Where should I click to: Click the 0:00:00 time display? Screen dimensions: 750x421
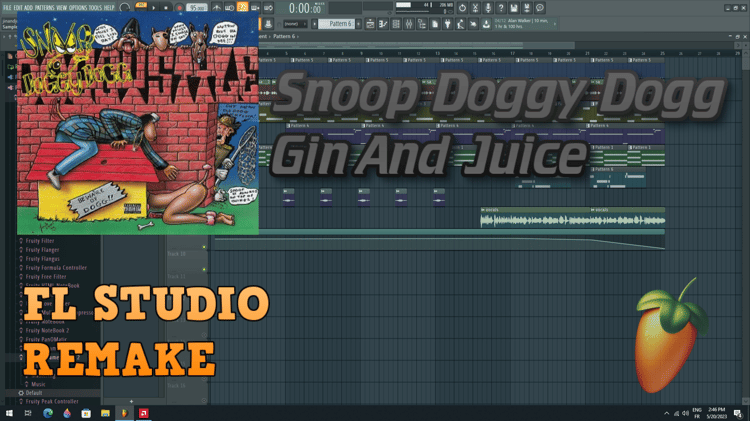pyautogui.click(x=305, y=8)
